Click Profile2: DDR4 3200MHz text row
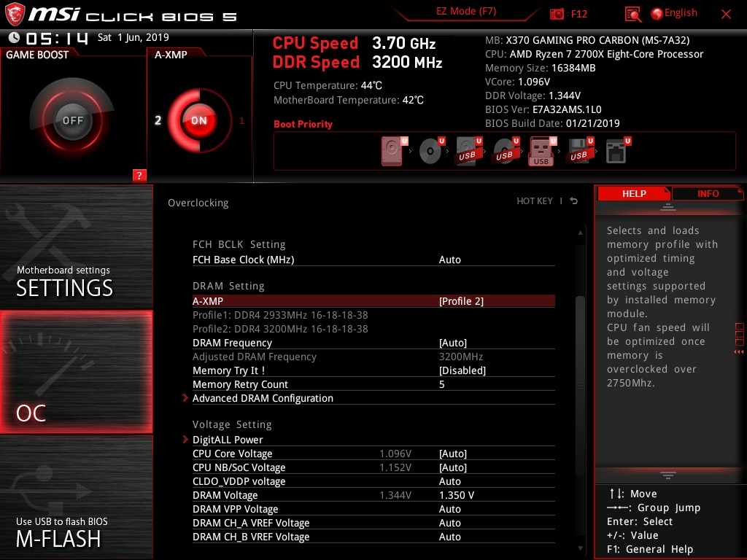Image resolution: width=747 pixels, height=560 pixels. pos(280,329)
